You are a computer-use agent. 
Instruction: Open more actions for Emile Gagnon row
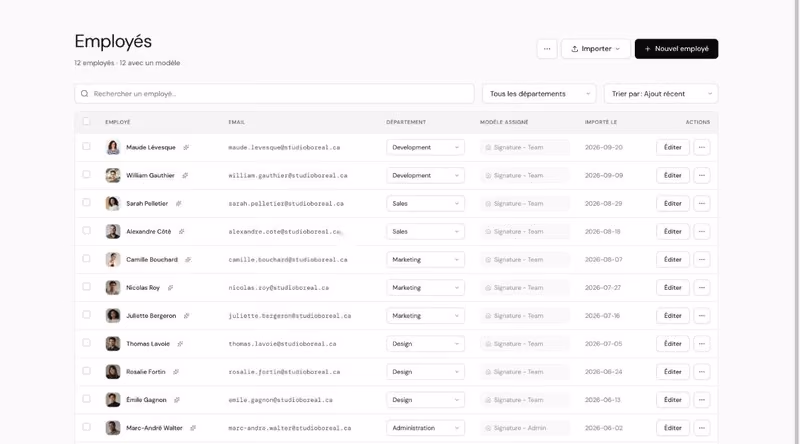pos(702,400)
